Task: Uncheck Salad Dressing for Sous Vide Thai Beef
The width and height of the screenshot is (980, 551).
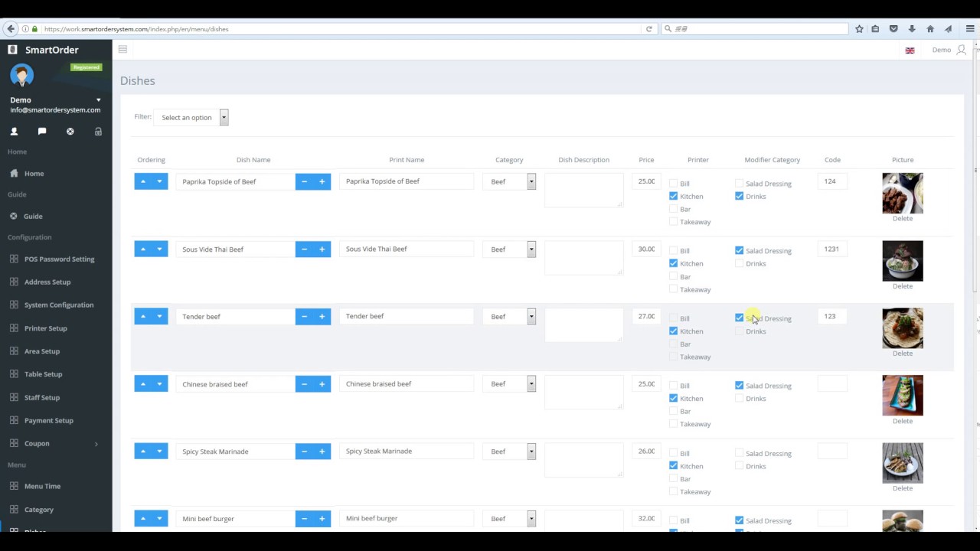Action: tap(740, 250)
